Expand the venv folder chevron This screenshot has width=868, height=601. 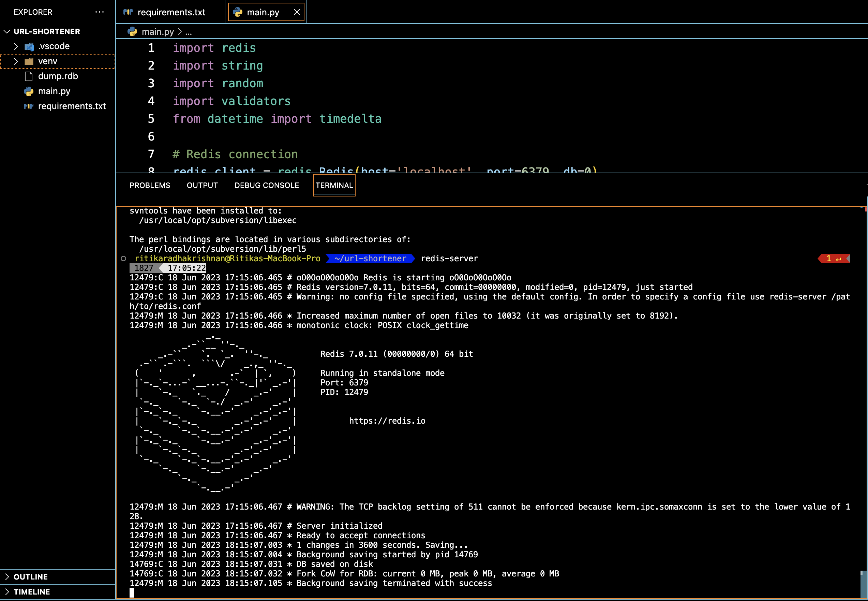click(16, 61)
